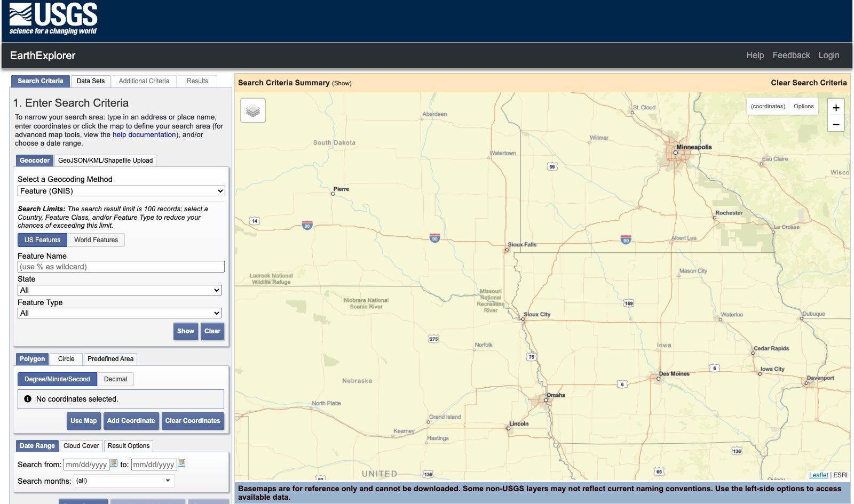
Task: Switch coordinates to Decimal format
Action: coord(115,379)
